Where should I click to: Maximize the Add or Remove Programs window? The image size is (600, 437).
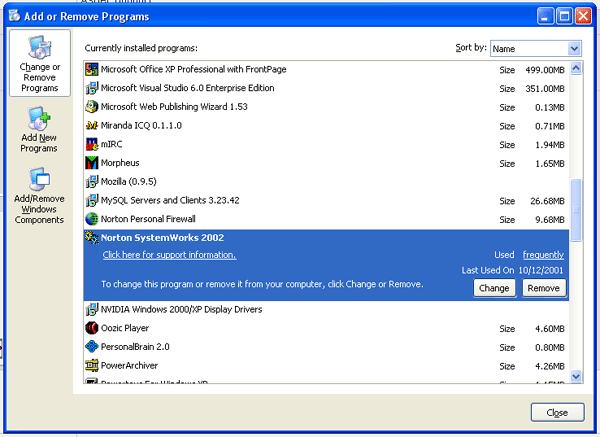(x=564, y=16)
